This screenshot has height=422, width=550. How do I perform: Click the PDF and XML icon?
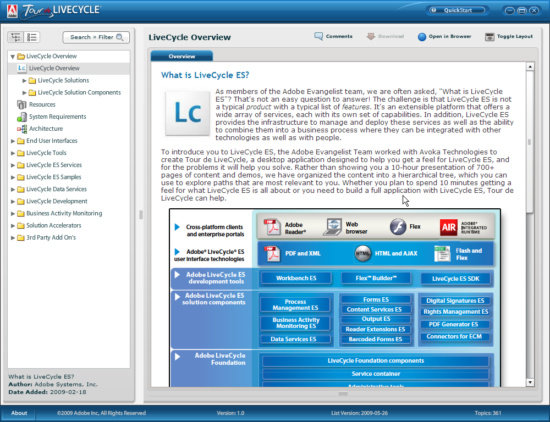click(x=272, y=254)
